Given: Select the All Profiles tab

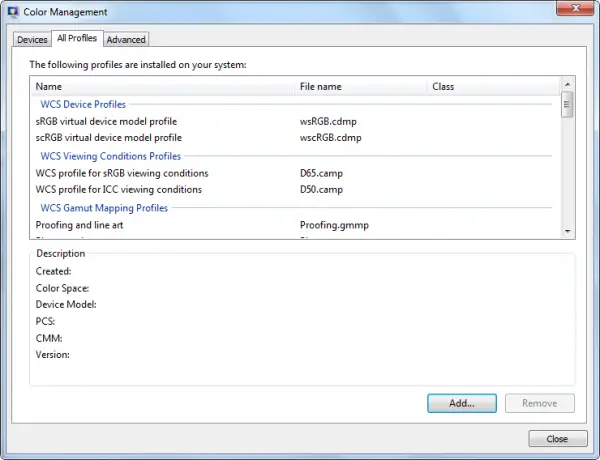Looking at the screenshot, I should (77, 38).
